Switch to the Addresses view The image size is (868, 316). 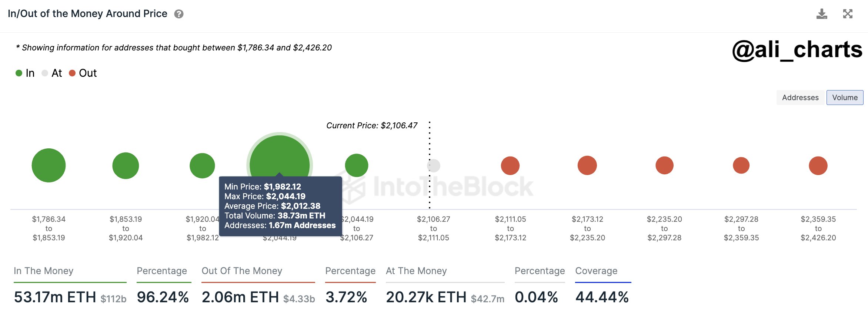[800, 98]
